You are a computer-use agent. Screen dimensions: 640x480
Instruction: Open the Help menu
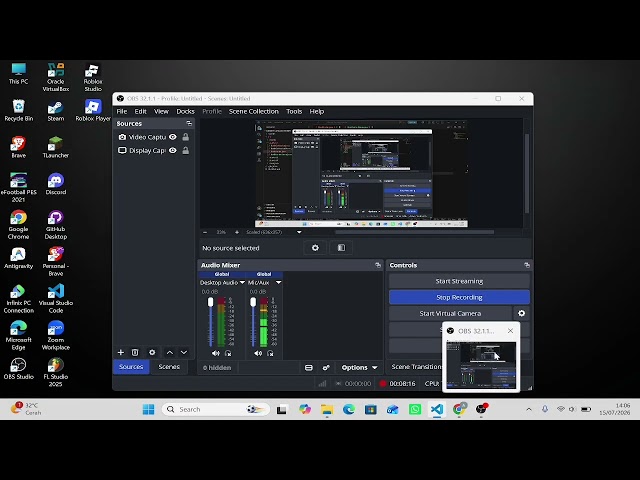click(316, 111)
